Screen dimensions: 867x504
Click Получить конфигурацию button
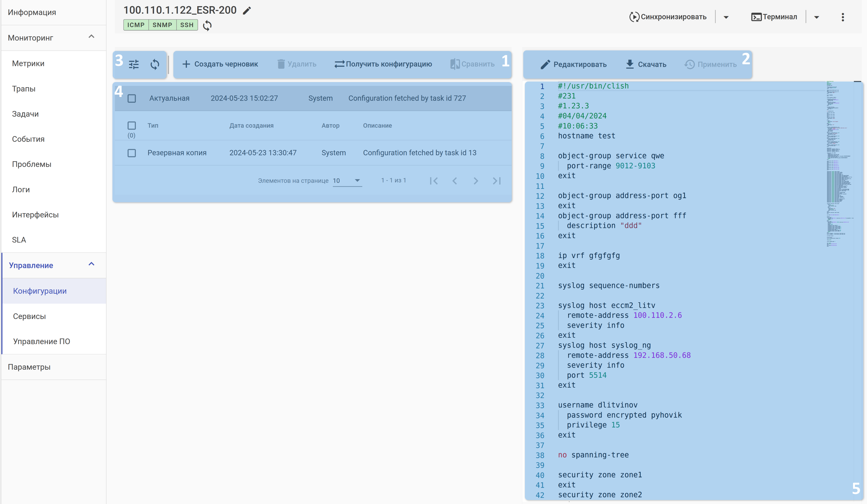click(x=383, y=64)
